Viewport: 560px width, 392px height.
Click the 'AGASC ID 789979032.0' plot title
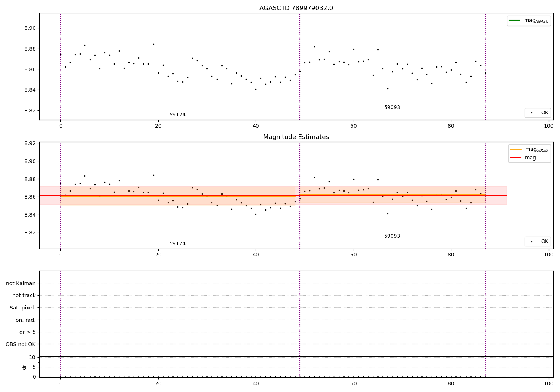click(296, 8)
